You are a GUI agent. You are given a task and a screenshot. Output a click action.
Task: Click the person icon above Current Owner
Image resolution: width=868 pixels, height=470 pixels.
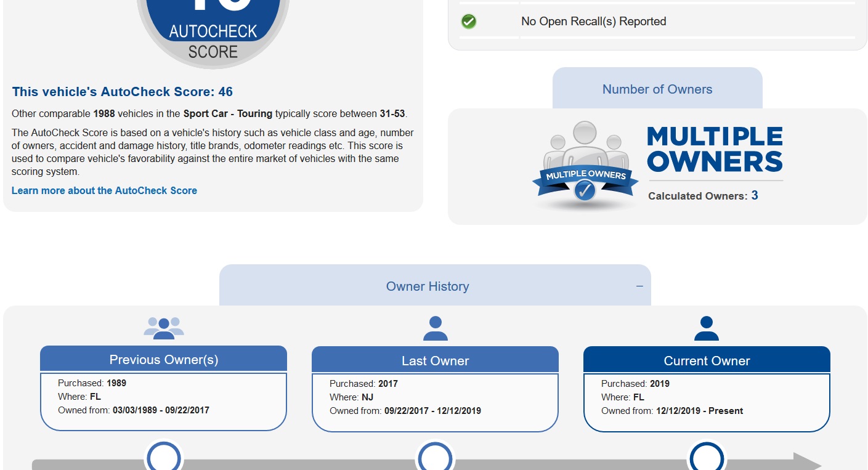tap(707, 328)
